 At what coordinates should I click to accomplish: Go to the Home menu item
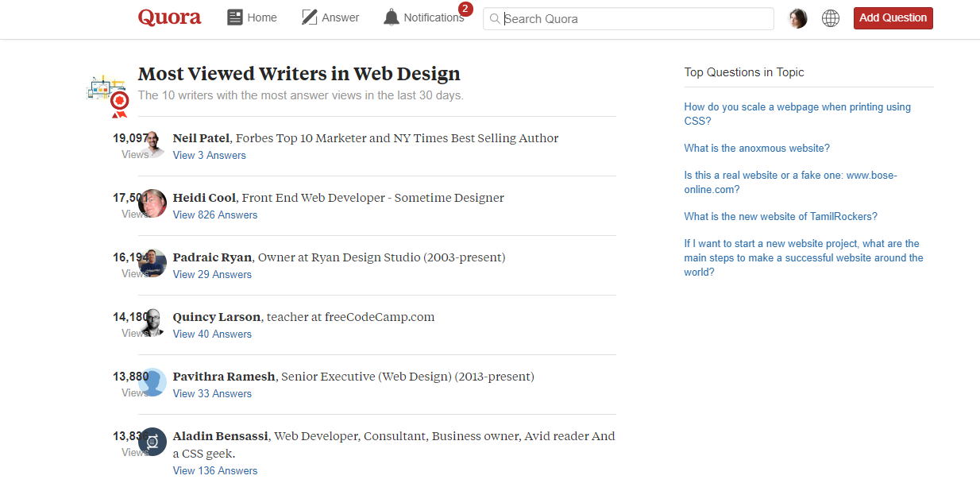pyautogui.click(x=262, y=17)
